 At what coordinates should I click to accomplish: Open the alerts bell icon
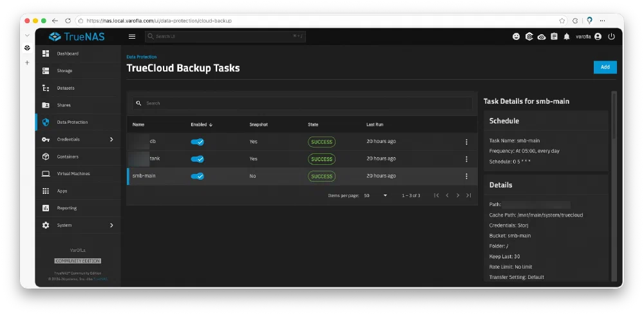[567, 37]
